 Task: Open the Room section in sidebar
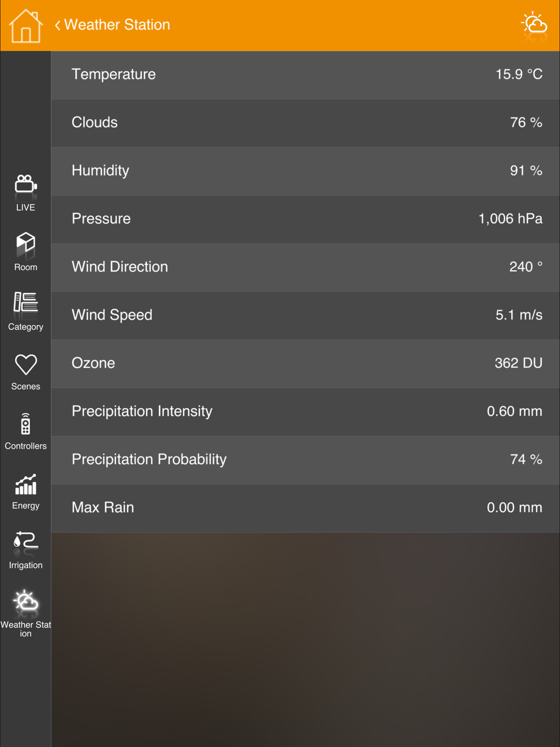pyautogui.click(x=26, y=251)
